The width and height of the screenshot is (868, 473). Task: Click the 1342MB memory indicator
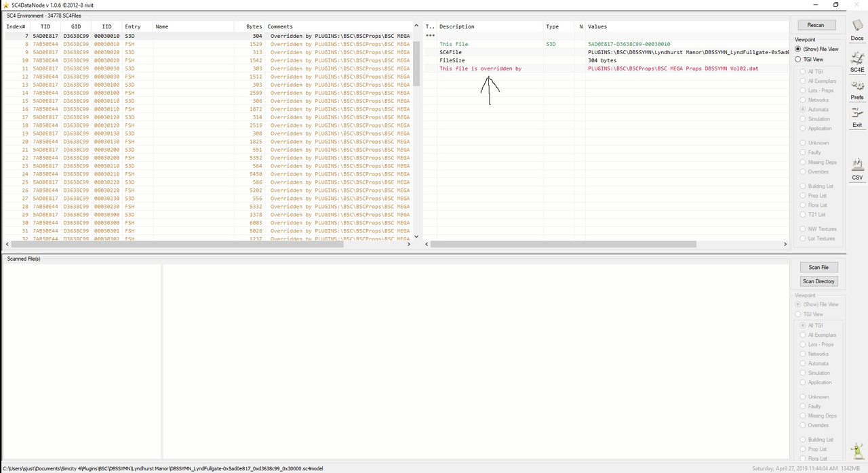coord(850,468)
